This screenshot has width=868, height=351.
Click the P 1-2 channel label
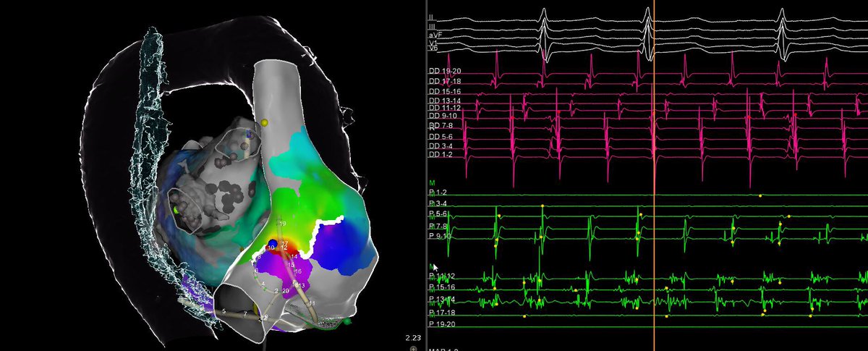(x=438, y=193)
